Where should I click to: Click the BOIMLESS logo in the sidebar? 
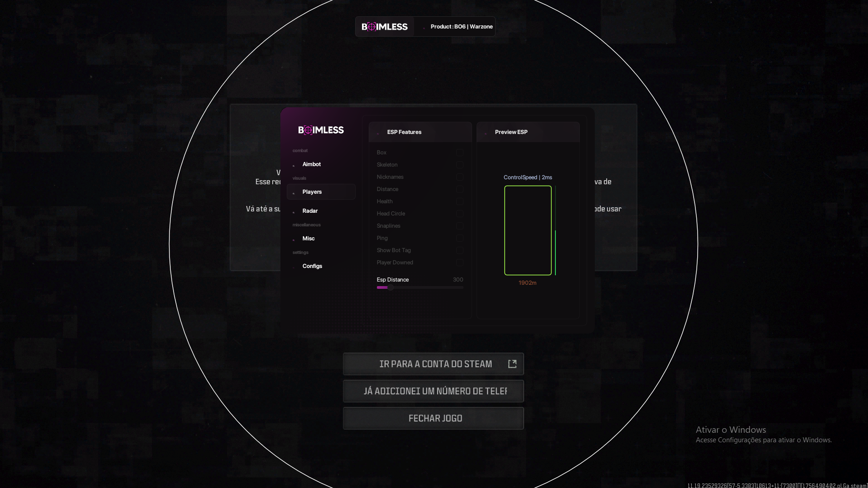[321, 130]
